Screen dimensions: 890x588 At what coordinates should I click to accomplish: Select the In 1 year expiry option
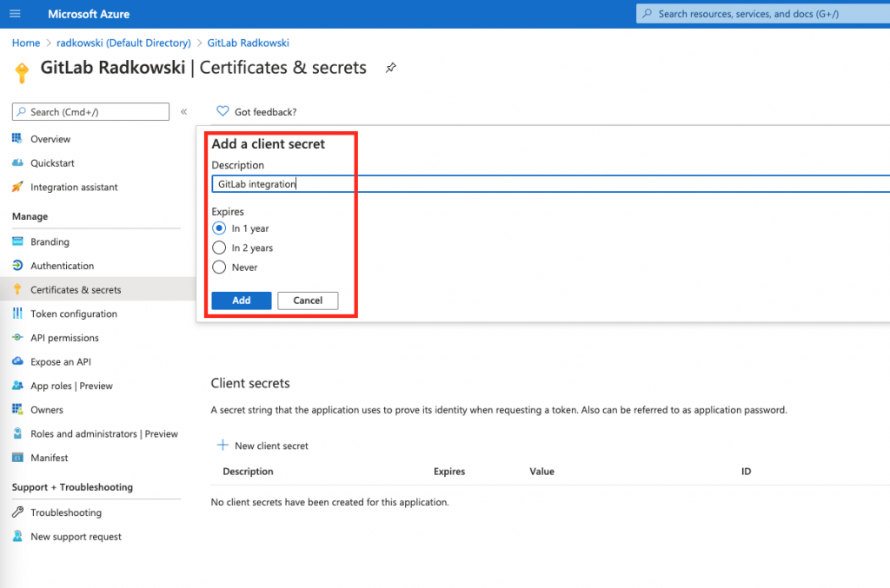219,228
